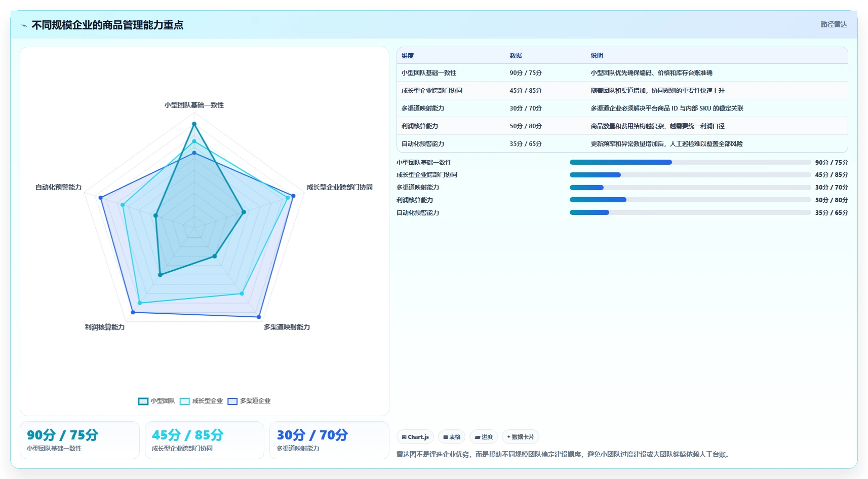868x479 pixels.
Task: Click table cell 小型团队基础一致性
Action: pyautogui.click(x=429, y=73)
